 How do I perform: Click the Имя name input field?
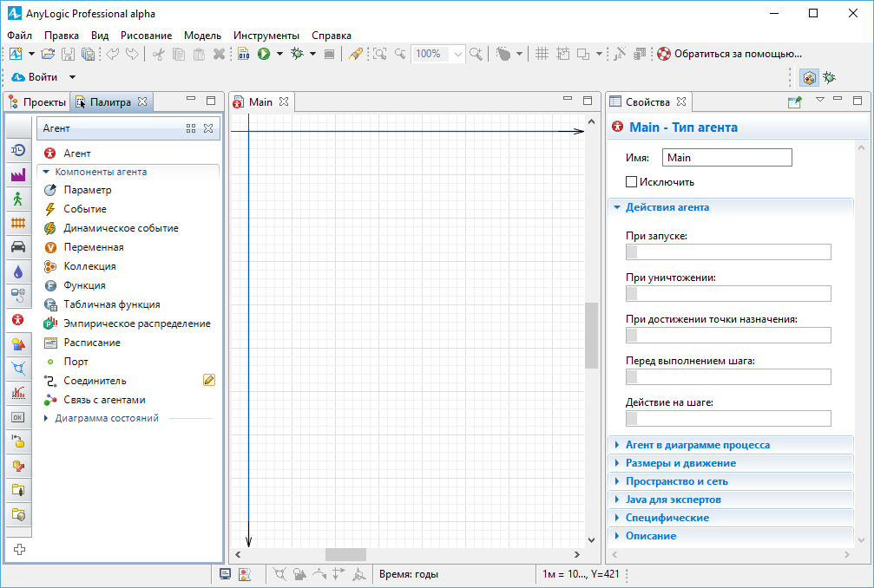tap(726, 158)
